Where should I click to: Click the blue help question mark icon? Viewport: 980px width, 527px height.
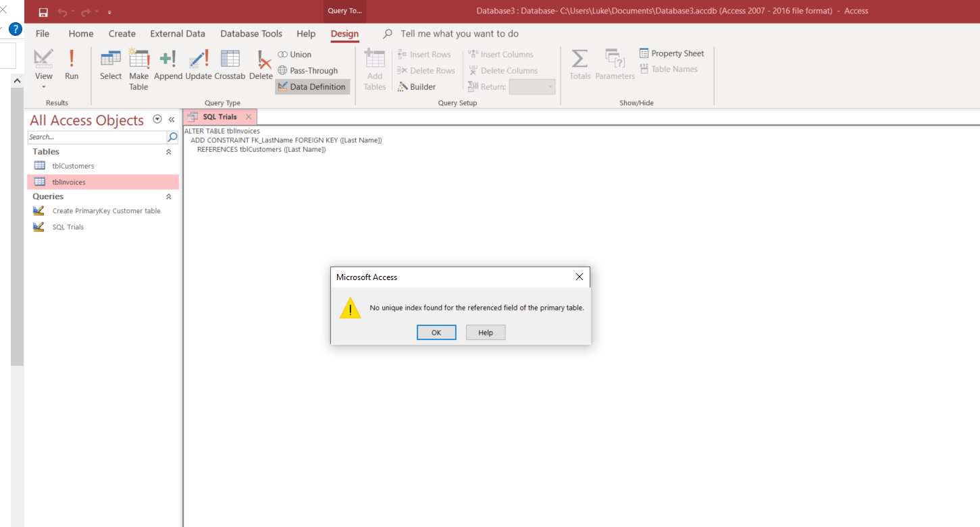(x=15, y=30)
